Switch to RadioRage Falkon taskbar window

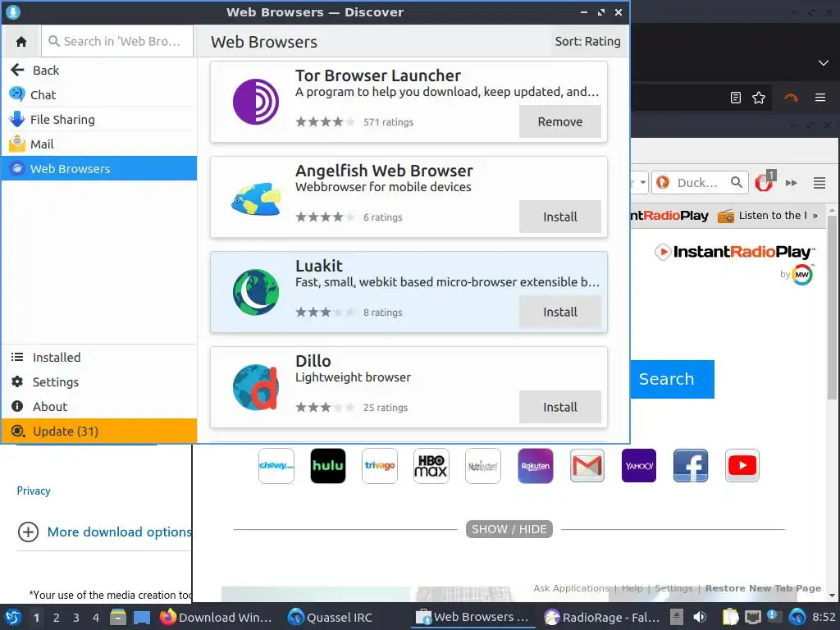pos(601,617)
